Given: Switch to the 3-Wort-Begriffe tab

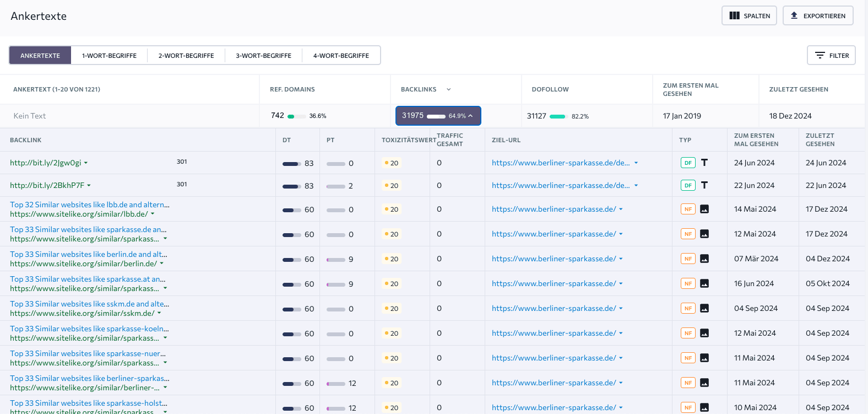Looking at the screenshot, I should (263, 55).
